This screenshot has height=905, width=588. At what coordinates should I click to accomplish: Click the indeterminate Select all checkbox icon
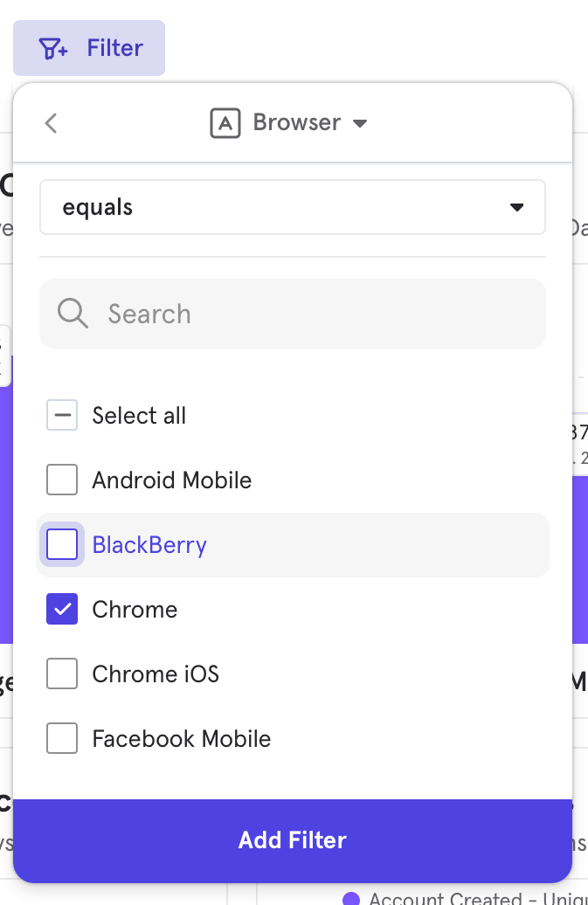62,415
